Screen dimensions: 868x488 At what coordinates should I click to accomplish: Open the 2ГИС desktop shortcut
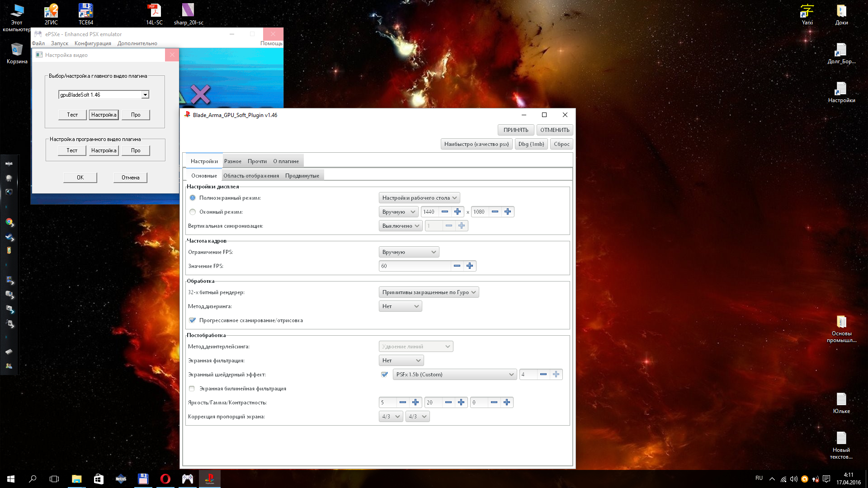tap(51, 14)
